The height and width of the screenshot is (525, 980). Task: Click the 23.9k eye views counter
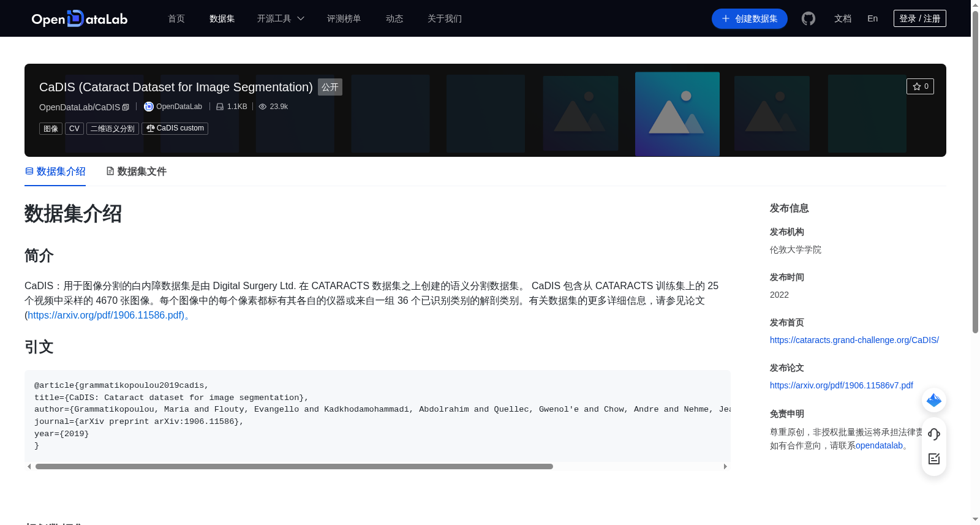point(273,107)
